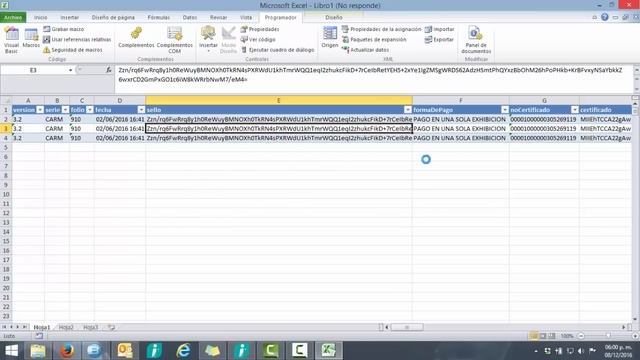Screen dimensions: 640x360
Task: Switch to the Vista tab
Action: (246, 18)
